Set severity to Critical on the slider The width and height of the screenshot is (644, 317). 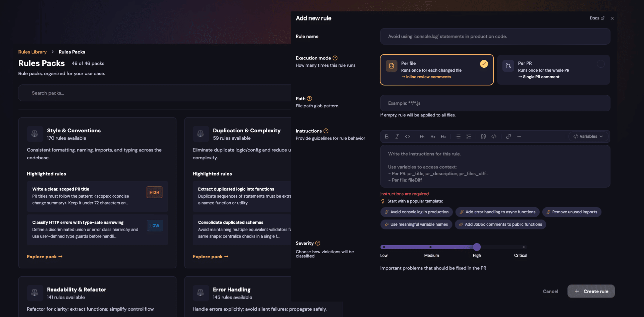pyautogui.click(x=524, y=247)
